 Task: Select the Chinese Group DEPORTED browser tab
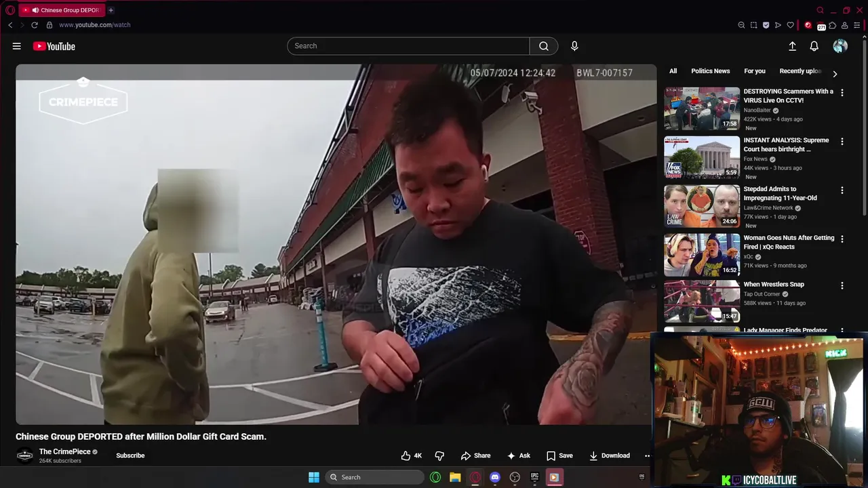(61, 10)
